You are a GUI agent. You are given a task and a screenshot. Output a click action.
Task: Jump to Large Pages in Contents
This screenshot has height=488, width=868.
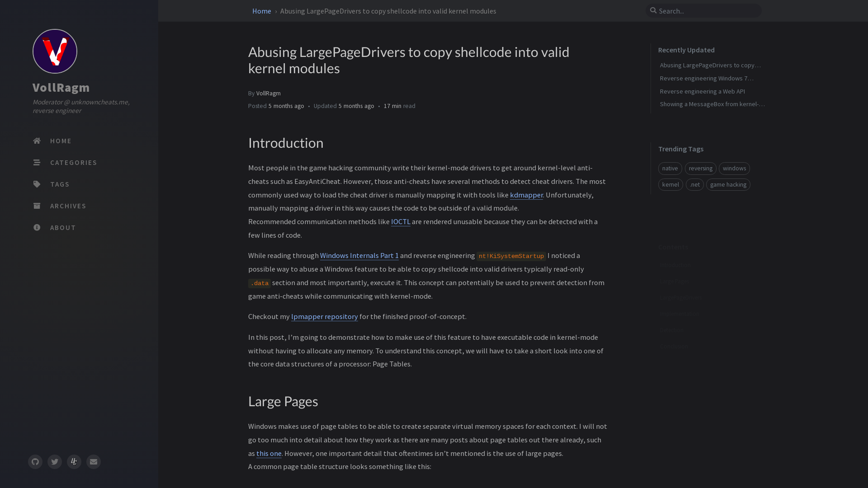[x=675, y=281]
